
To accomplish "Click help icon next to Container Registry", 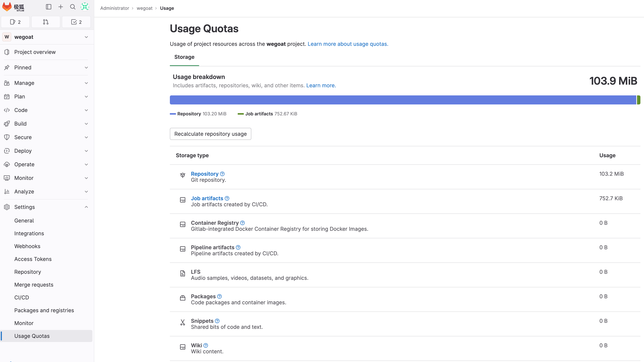I will [242, 223].
